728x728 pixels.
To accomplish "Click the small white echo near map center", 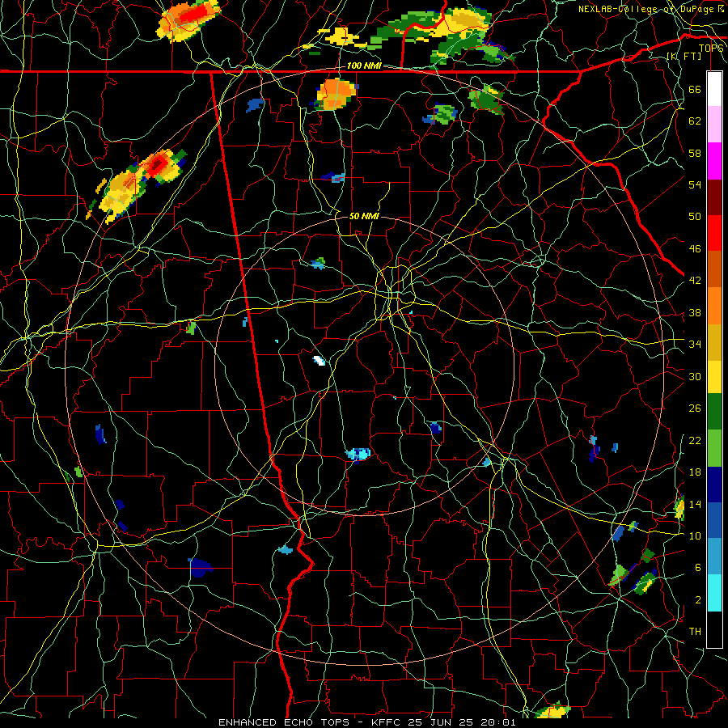I will [319, 360].
